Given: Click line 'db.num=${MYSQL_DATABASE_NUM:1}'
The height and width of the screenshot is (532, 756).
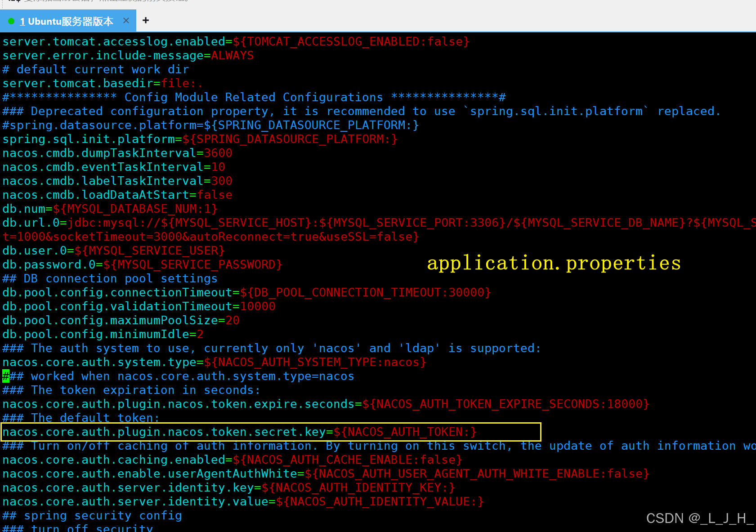Looking at the screenshot, I should click(110, 209).
